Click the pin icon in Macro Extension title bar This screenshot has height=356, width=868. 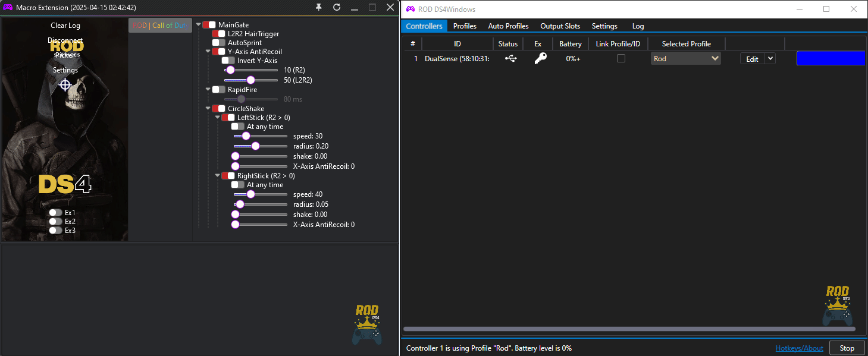point(319,7)
